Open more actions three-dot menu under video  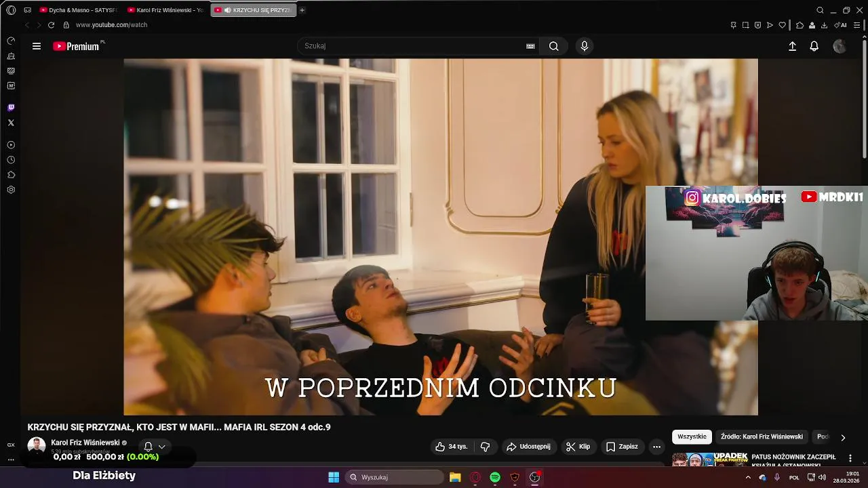[x=656, y=447]
